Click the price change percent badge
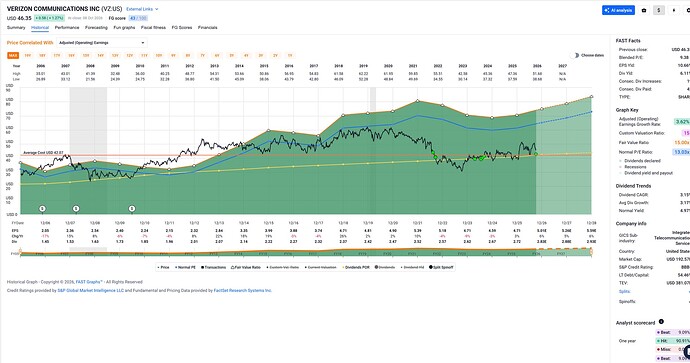Screen dimensions: 690x363 pos(49,18)
